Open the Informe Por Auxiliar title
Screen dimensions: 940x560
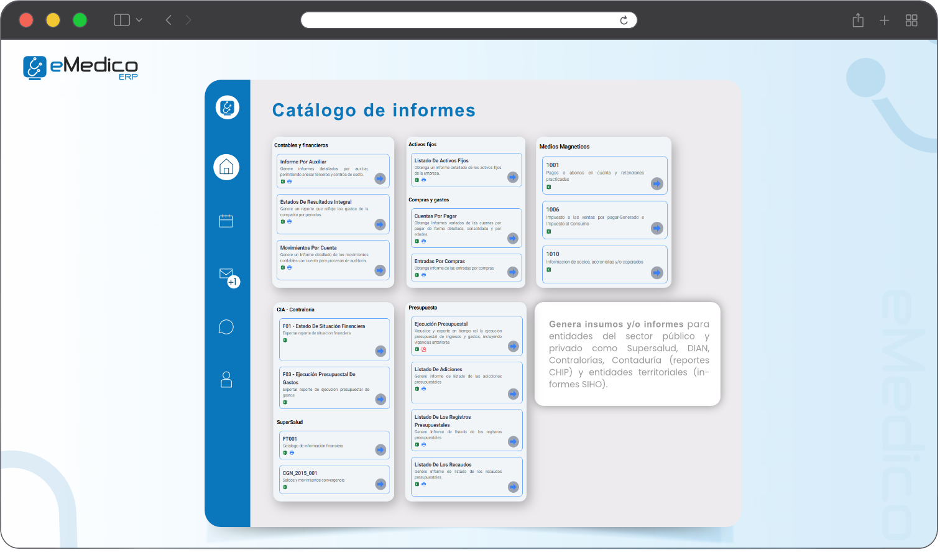tap(303, 162)
